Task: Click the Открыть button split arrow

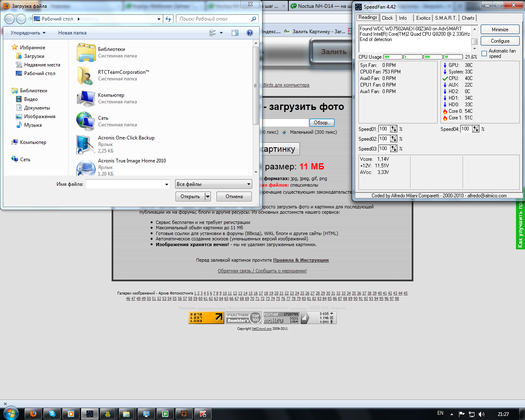Action: point(208,196)
